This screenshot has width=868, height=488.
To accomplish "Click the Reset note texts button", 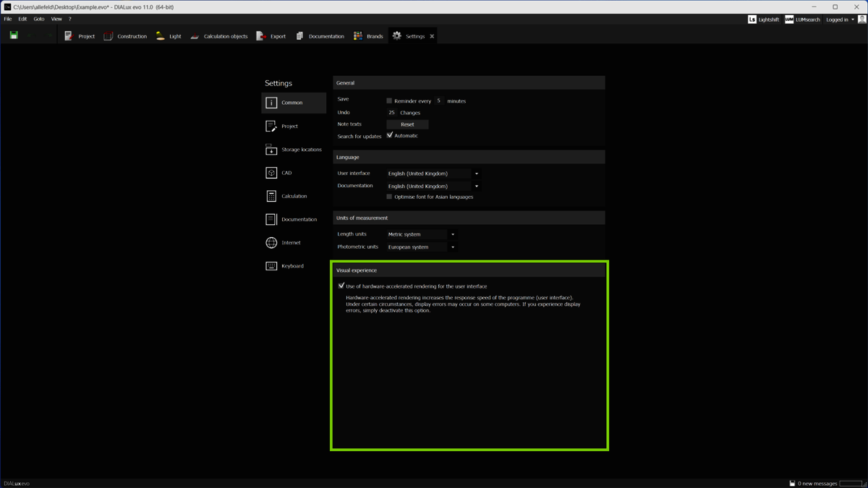I will click(407, 124).
